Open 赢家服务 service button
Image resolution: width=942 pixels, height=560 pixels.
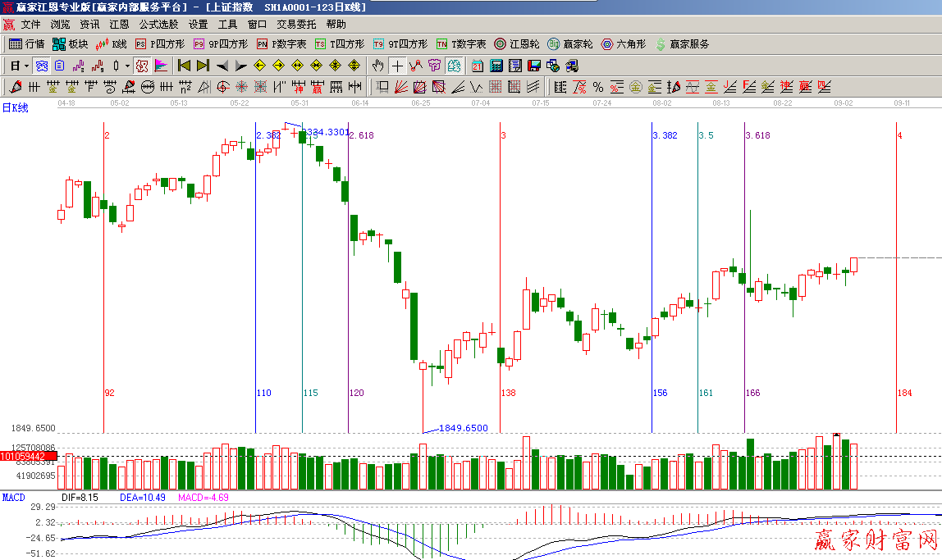[682, 44]
